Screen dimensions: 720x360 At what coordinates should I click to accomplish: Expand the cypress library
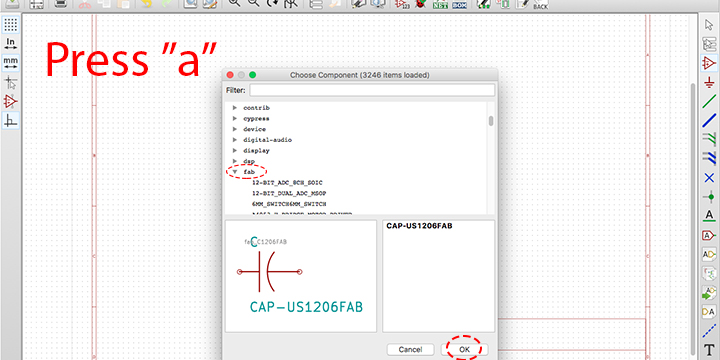pyautogui.click(x=235, y=118)
